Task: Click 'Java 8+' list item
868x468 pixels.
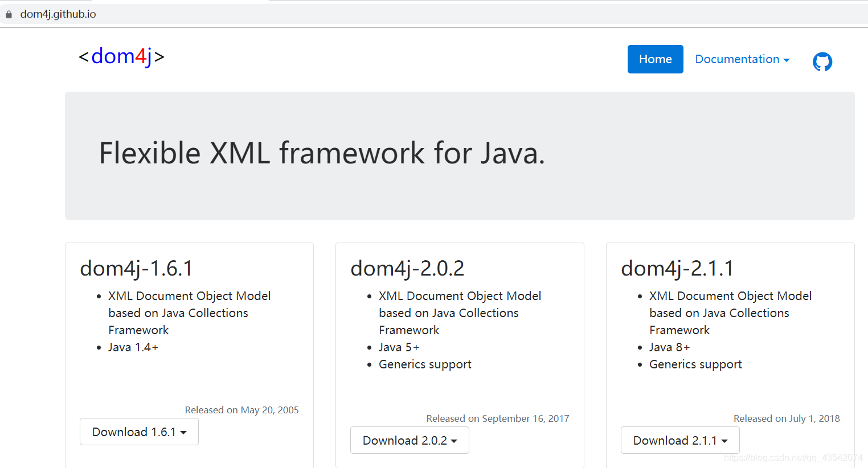Action: tap(669, 347)
